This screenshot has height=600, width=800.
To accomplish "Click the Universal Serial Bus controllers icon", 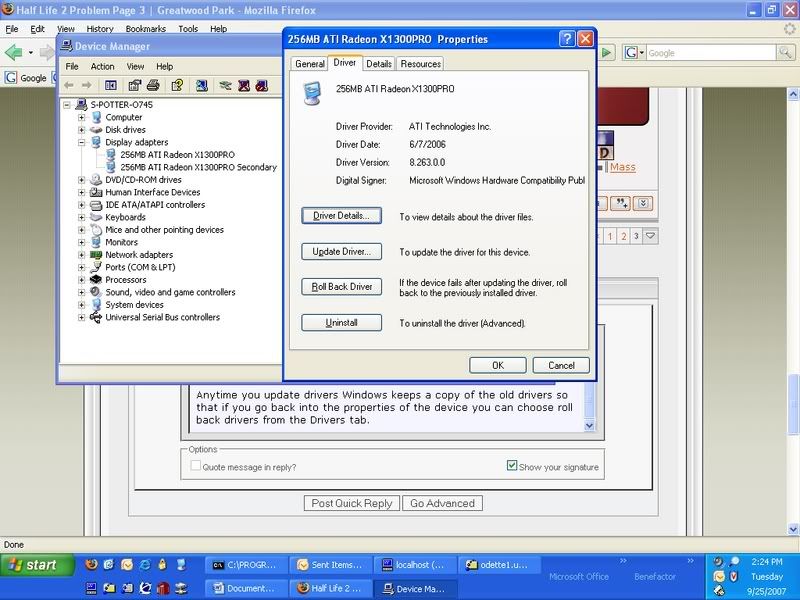I will click(96, 317).
